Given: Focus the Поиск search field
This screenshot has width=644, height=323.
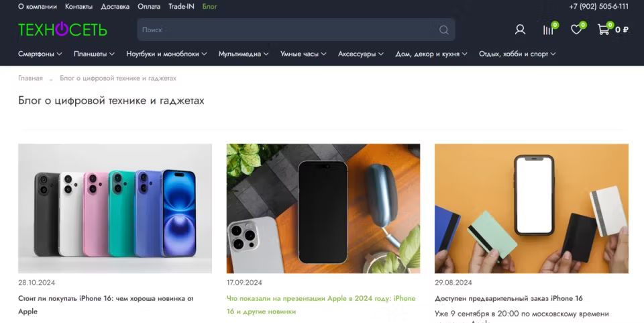Looking at the screenshot, I should [x=288, y=30].
